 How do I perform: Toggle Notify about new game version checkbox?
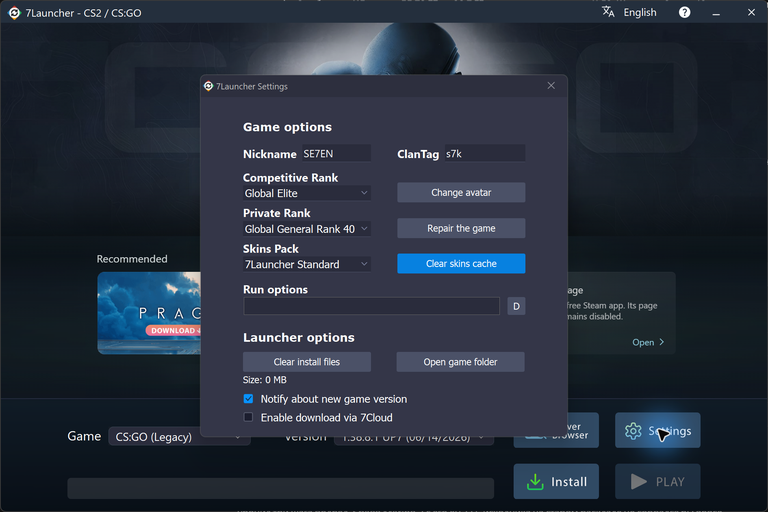click(x=248, y=399)
